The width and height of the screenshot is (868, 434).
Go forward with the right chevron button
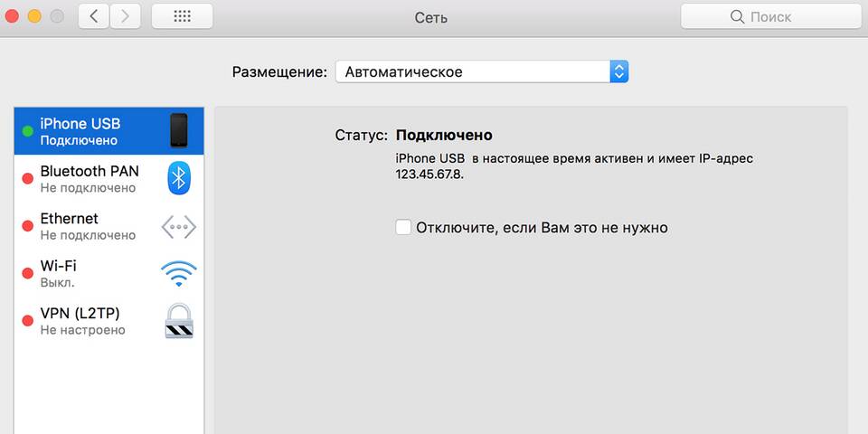pyautogui.click(x=125, y=16)
